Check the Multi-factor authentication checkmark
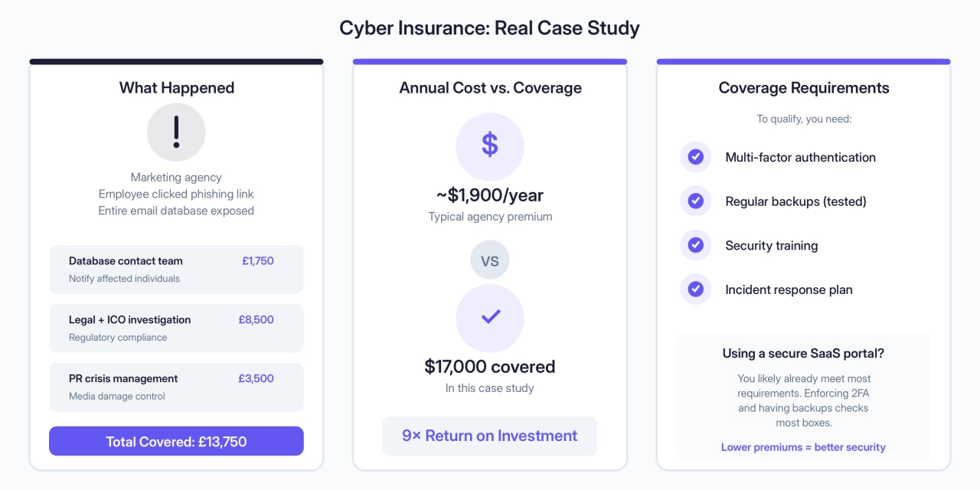 click(695, 157)
